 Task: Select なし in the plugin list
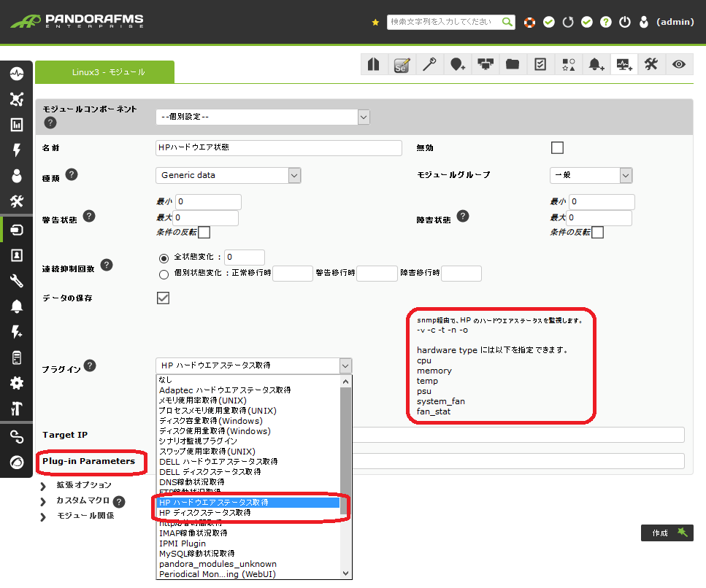(x=248, y=379)
